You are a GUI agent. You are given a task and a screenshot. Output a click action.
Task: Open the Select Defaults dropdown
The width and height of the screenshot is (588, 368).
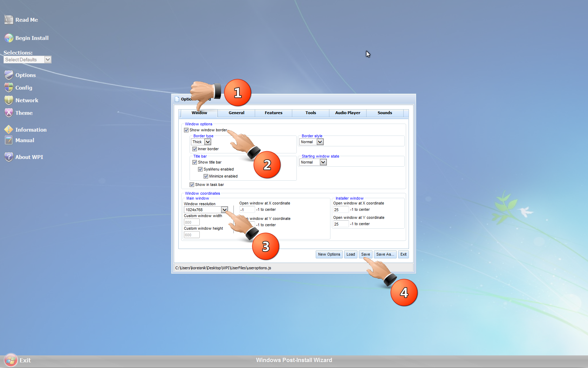[27, 60]
